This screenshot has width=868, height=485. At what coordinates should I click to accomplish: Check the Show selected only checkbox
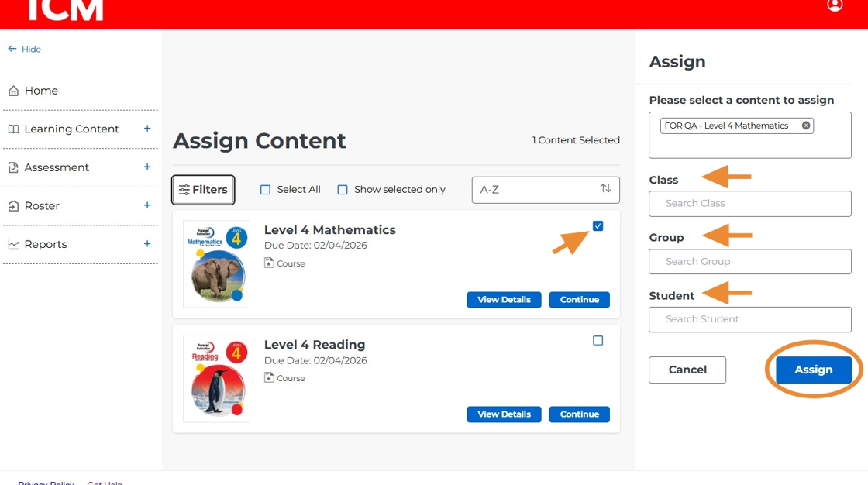[342, 188]
